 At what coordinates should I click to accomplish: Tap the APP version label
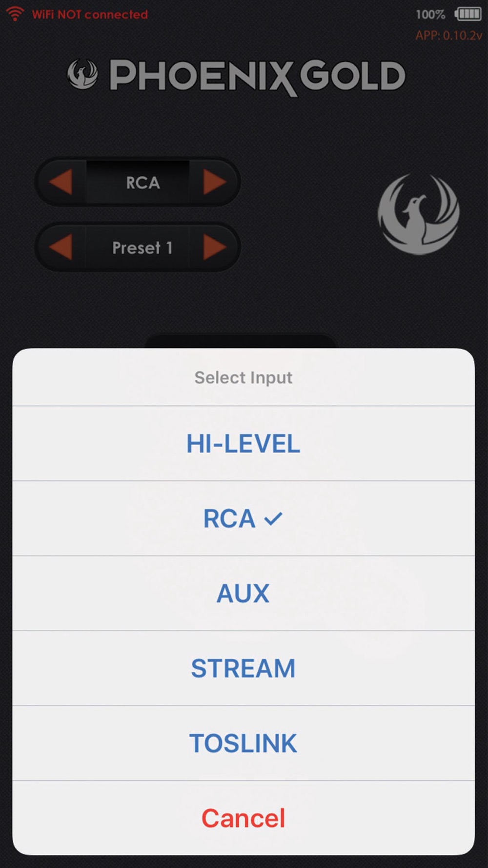pyautogui.click(x=448, y=36)
